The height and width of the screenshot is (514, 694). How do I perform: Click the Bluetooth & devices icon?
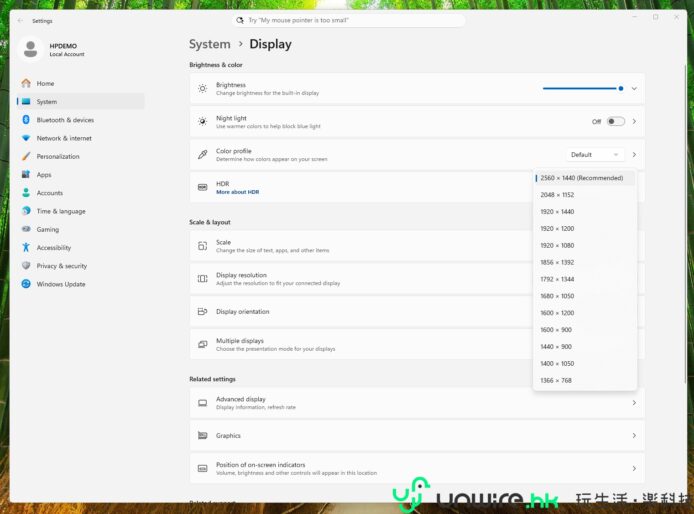(x=26, y=120)
